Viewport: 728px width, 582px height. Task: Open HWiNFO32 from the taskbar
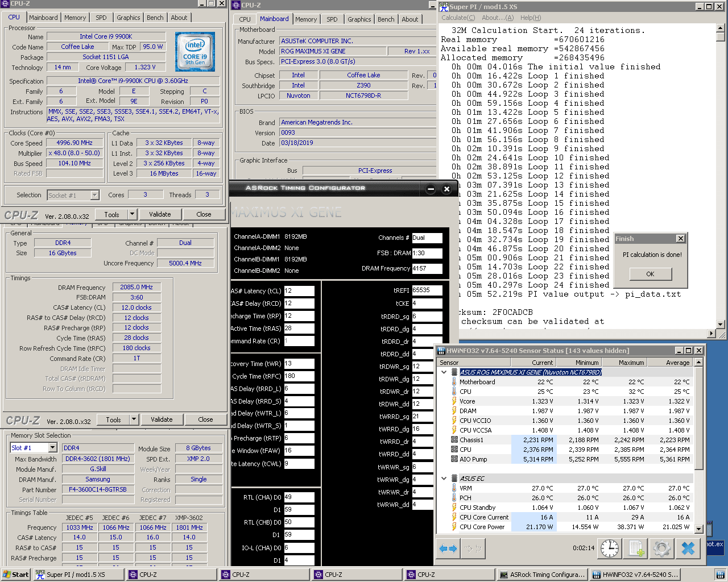[x=635, y=575]
